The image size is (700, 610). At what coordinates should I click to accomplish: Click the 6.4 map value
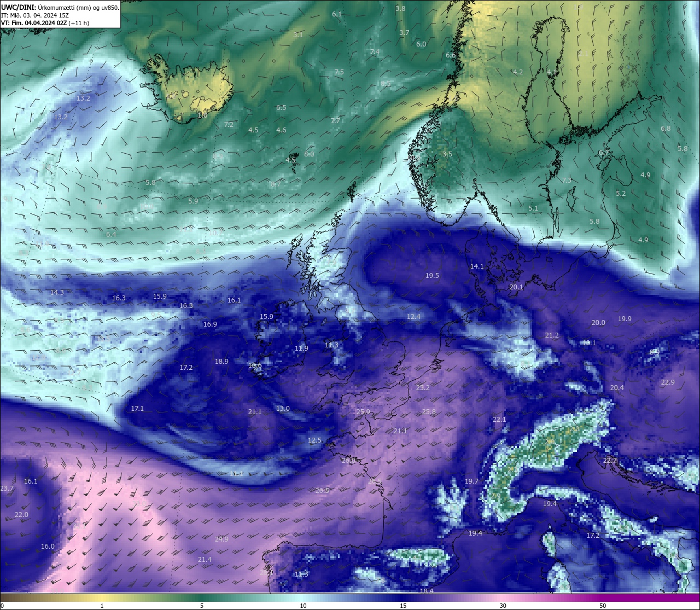pos(111,234)
